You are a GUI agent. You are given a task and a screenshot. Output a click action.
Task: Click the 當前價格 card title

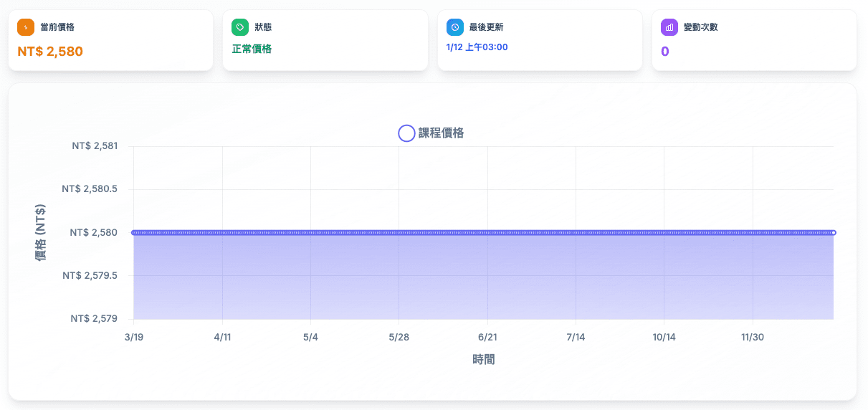57,27
